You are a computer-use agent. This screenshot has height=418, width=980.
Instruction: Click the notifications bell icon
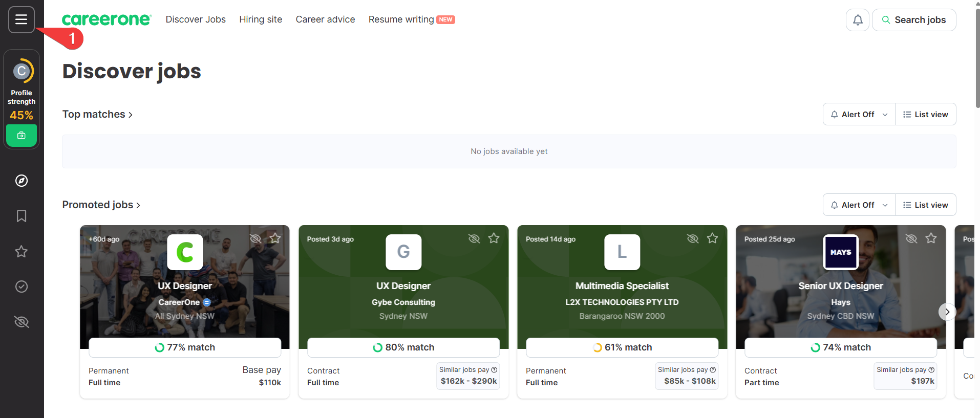coord(858,20)
